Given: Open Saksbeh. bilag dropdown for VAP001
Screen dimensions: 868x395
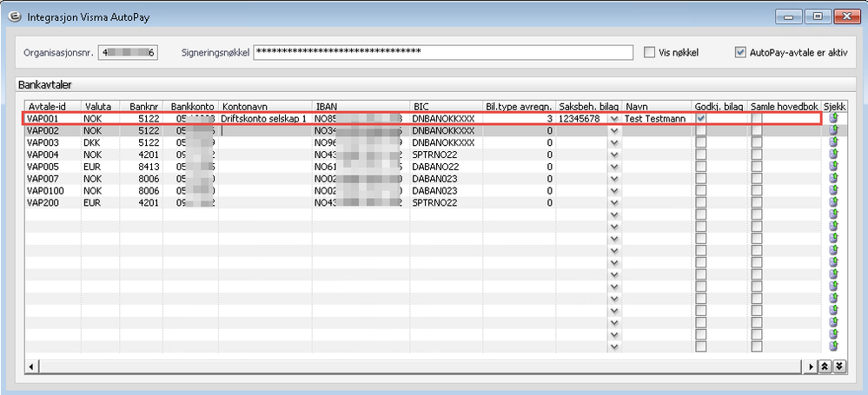Looking at the screenshot, I should (613, 118).
